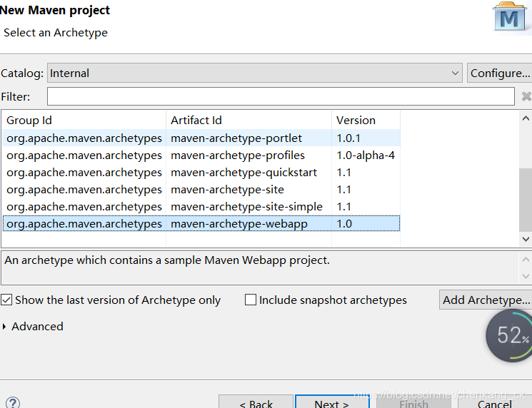Go to the previous page with Back
The image size is (532, 408).
point(256,402)
